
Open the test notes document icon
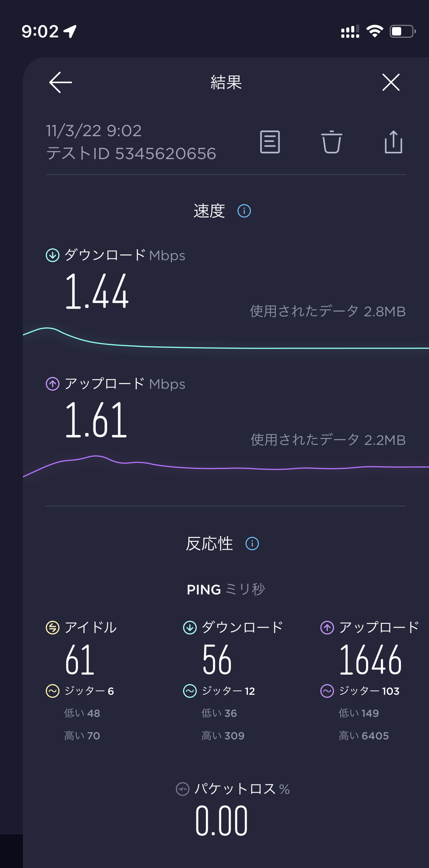[x=270, y=142]
